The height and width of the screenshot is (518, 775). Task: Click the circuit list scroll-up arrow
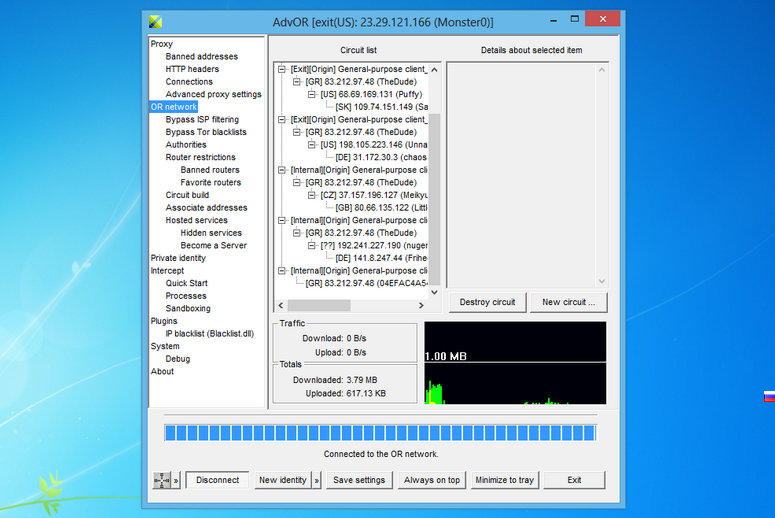point(434,70)
